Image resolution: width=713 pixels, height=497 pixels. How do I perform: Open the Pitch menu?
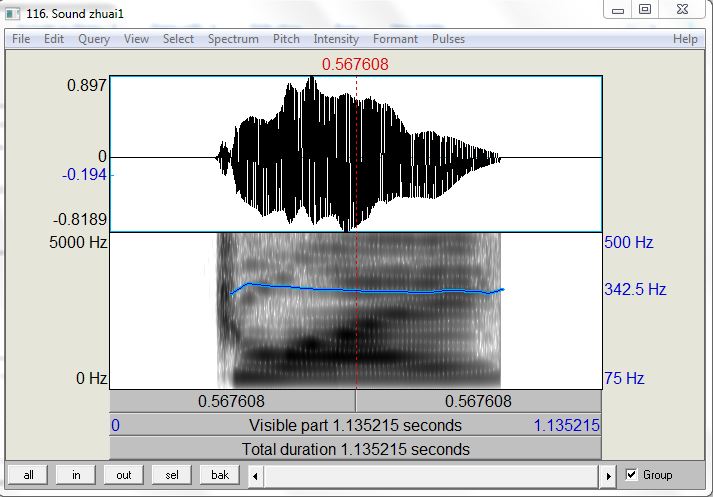point(286,39)
